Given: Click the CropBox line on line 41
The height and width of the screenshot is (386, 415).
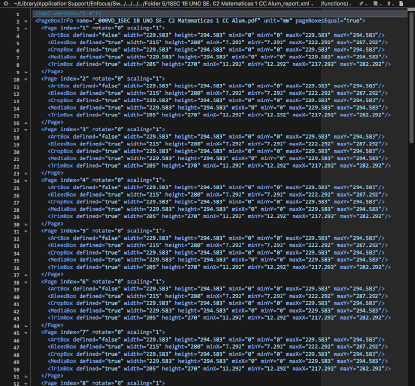Looking at the screenshot, I should pyautogui.click(x=216, y=303).
